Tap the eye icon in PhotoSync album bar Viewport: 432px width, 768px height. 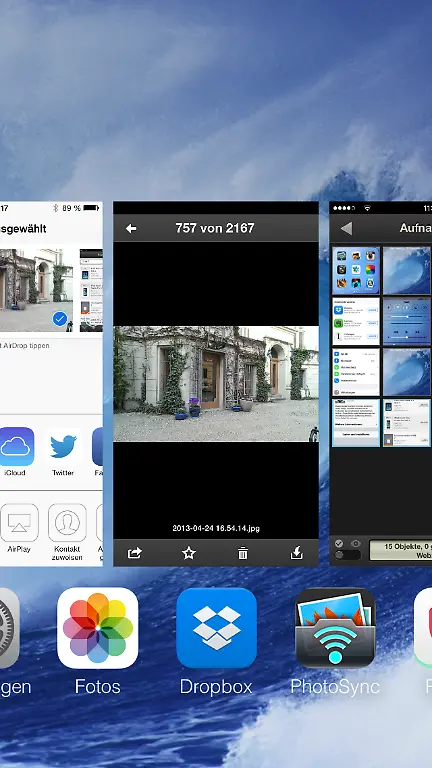[x=356, y=543]
